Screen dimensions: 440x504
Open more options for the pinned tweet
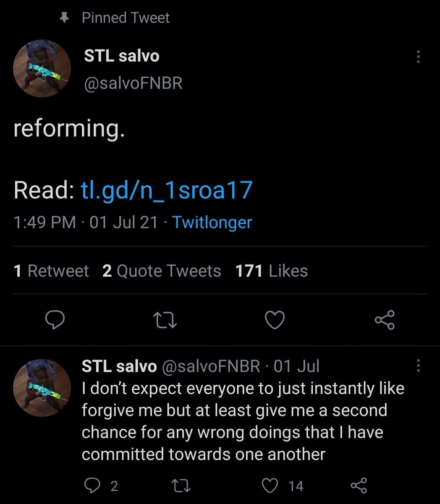click(418, 57)
